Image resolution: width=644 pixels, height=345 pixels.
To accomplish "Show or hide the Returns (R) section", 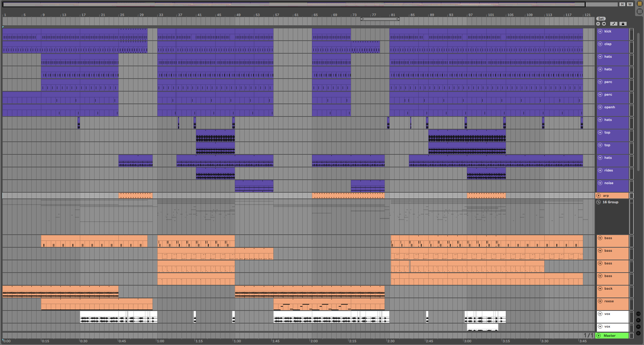I will pos(638,320).
